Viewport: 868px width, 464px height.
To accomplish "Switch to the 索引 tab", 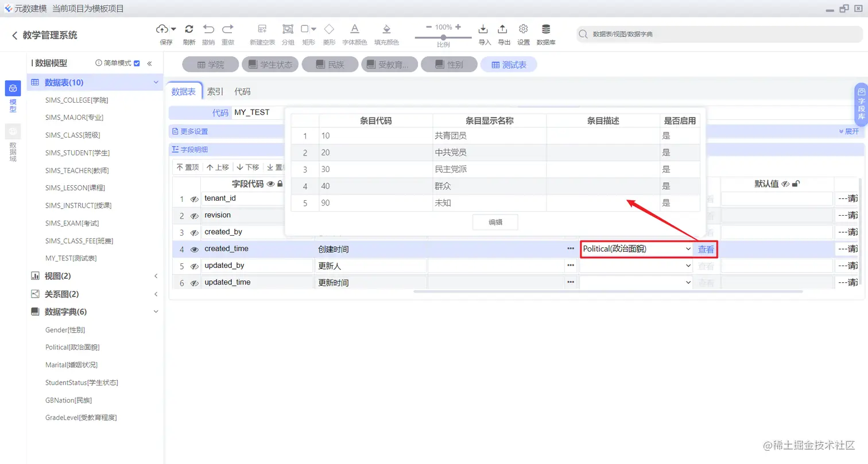I will 215,91.
